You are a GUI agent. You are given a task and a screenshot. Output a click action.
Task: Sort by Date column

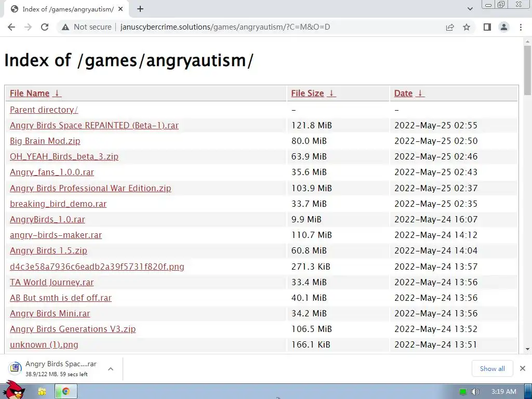tap(409, 94)
